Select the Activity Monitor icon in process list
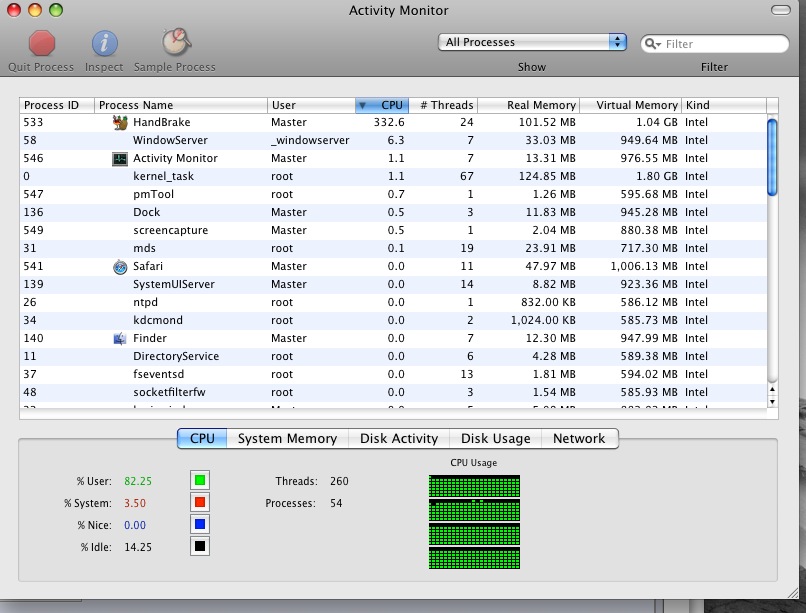This screenshot has height=613, width=806. 120,158
